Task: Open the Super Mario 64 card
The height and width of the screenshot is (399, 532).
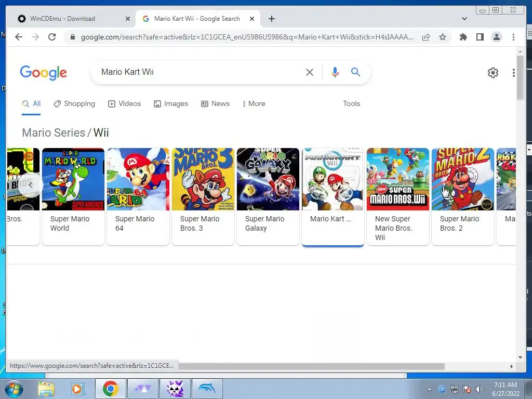Action: click(x=138, y=196)
